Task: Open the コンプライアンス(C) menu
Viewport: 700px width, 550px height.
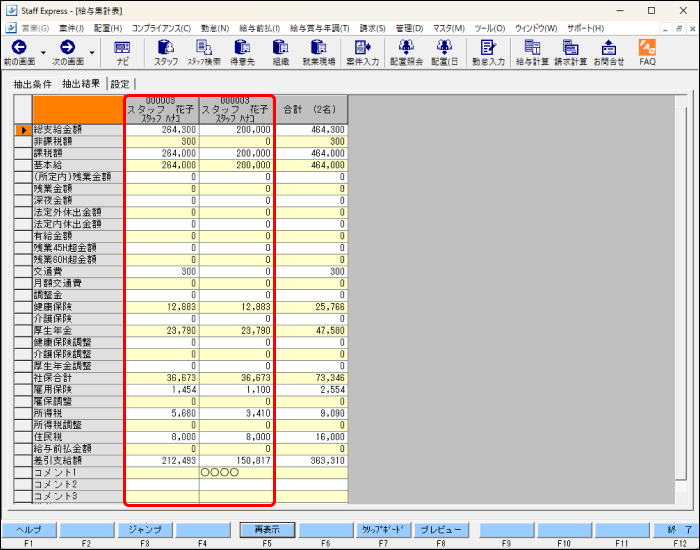Action: point(161,28)
